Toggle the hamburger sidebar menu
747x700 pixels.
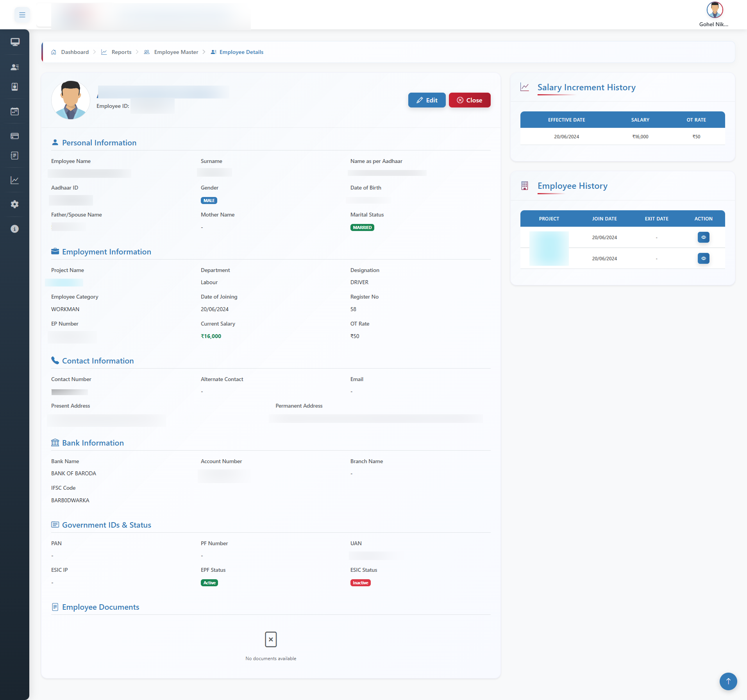click(x=22, y=15)
